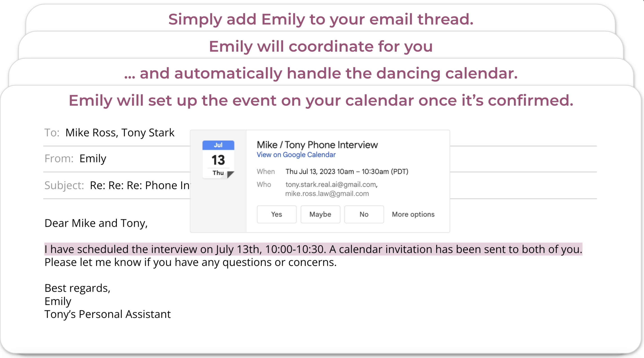Viewport: 644px width, 358px height.
Task: Click Mike / Tony Phone Interview title
Action: pyautogui.click(x=317, y=145)
